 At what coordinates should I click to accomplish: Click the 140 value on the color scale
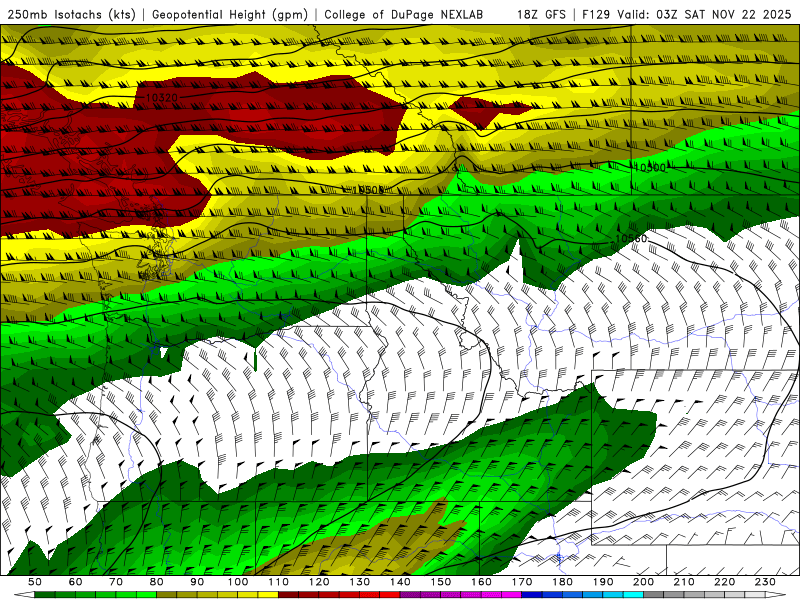[x=400, y=582]
